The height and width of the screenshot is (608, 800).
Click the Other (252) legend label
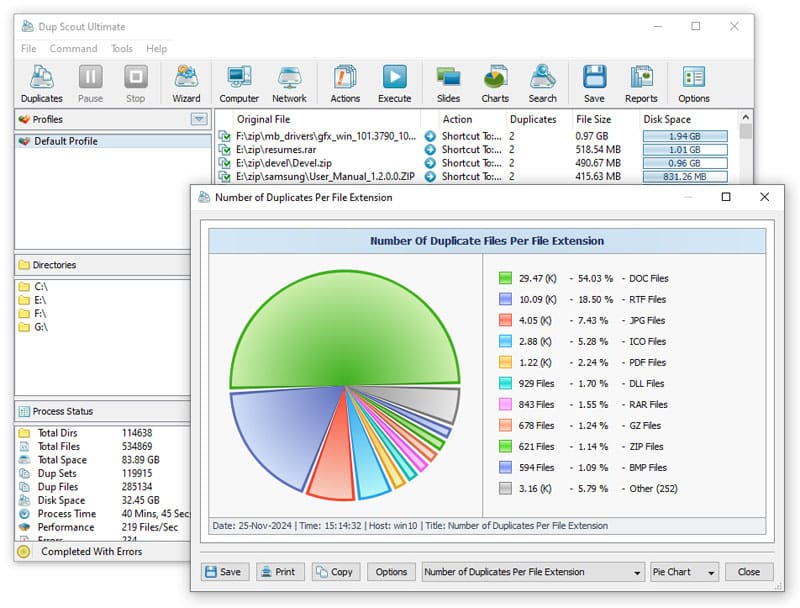tap(653, 489)
